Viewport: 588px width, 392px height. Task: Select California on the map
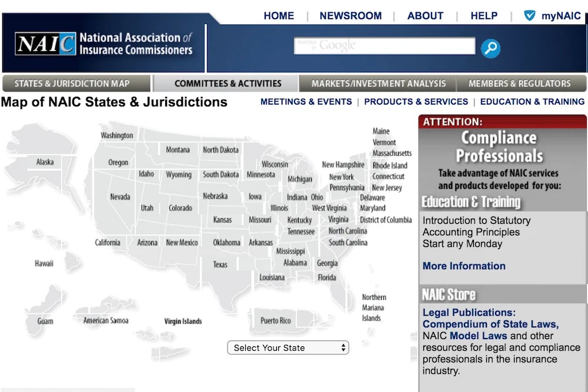click(107, 242)
